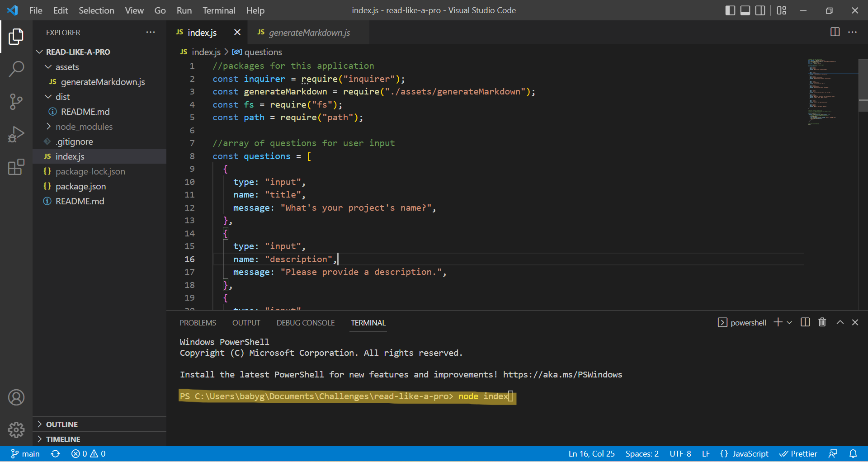Click the questions breadcrumb symbol

pos(257,52)
